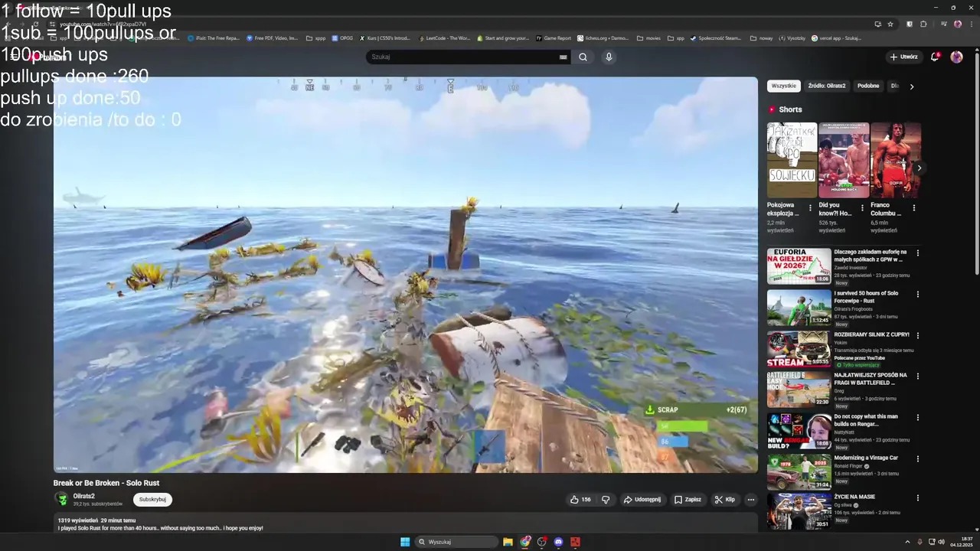Open Modernizing a Vintage Car video
Viewport: 980px width, 551px height.
tap(799, 472)
